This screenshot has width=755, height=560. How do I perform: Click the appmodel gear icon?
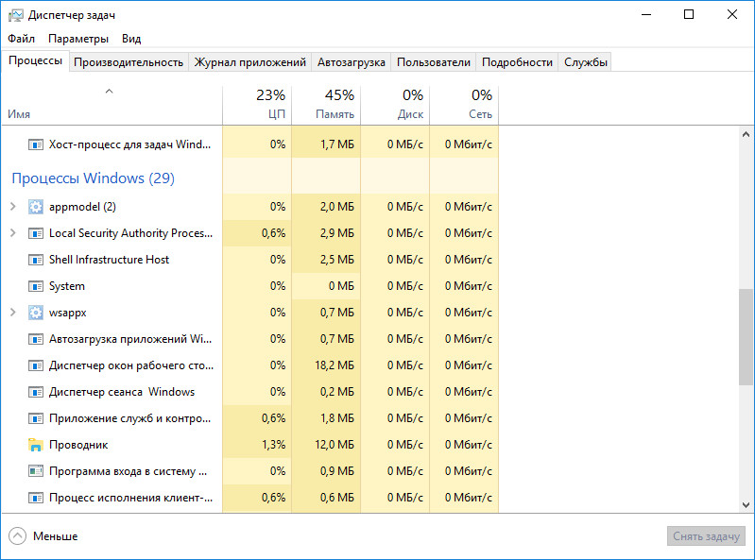coord(36,207)
